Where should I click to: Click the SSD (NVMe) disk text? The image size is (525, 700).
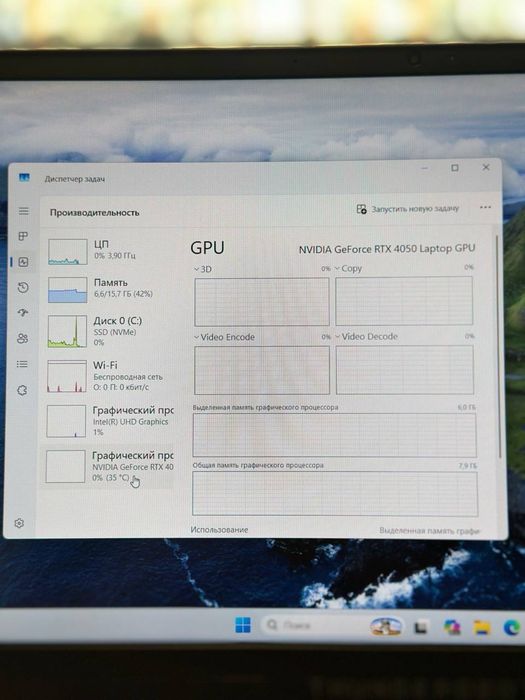[x=115, y=332]
